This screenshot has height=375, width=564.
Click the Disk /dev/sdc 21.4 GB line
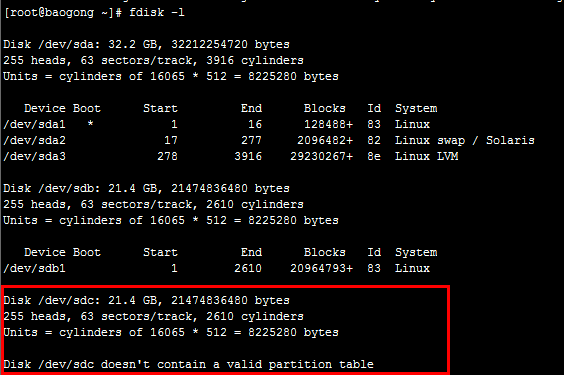(x=146, y=300)
